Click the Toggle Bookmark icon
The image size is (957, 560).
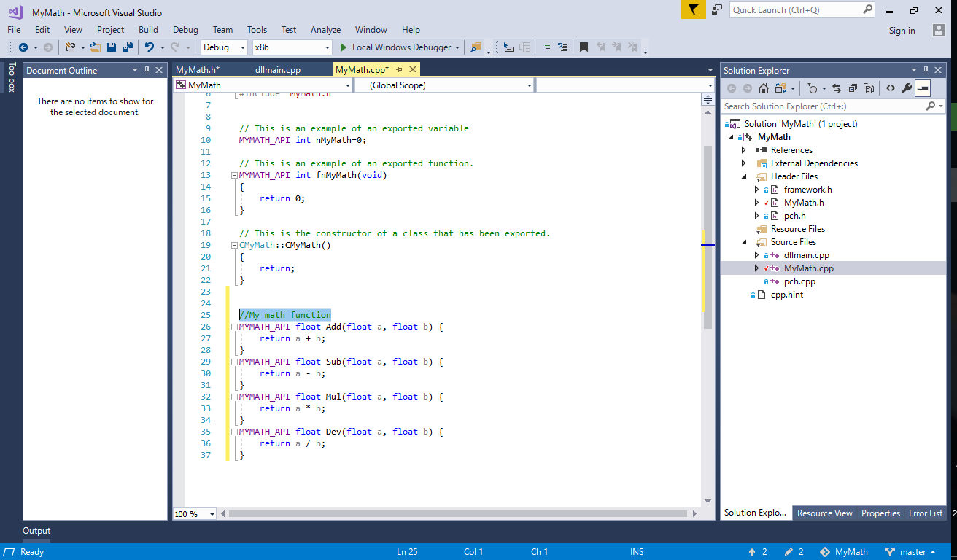click(x=584, y=47)
